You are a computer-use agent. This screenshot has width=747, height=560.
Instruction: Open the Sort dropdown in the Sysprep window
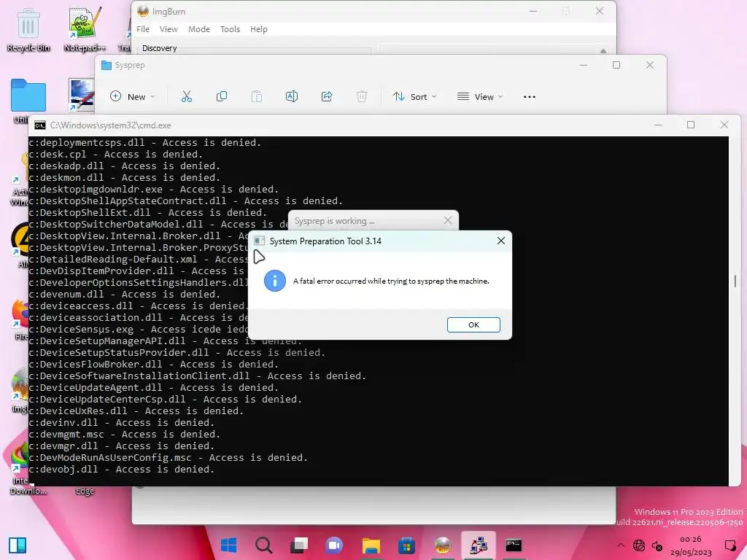pos(414,97)
